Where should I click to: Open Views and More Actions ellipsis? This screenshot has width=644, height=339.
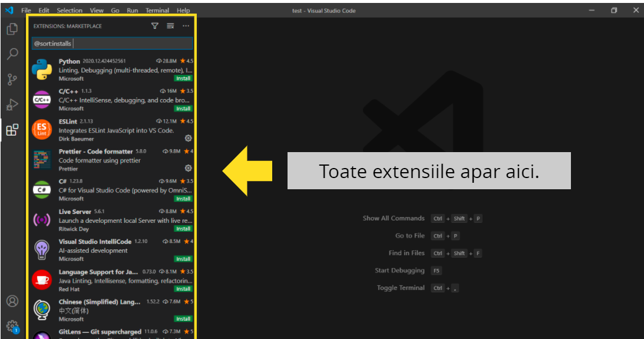coord(186,26)
